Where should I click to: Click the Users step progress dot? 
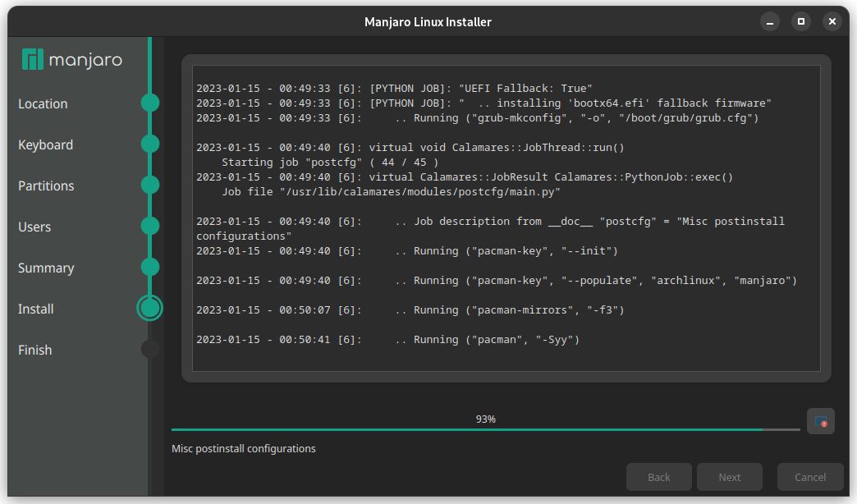[x=149, y=226]
